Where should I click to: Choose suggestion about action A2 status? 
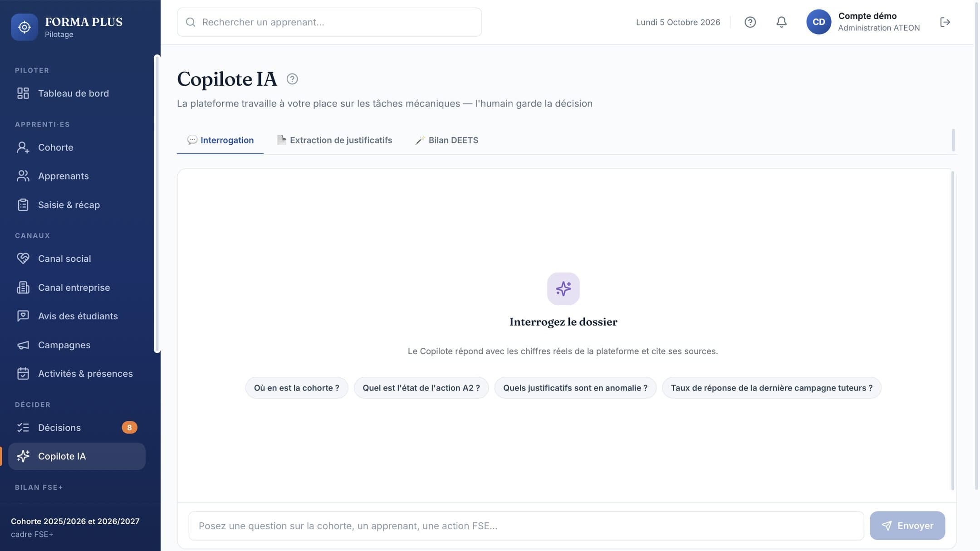[421, 388]
